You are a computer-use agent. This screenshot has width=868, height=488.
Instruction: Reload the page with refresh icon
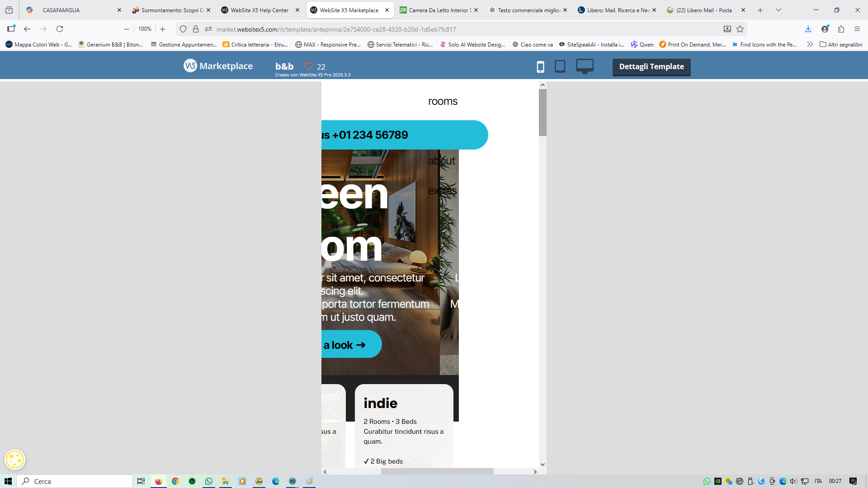point(60,29)
